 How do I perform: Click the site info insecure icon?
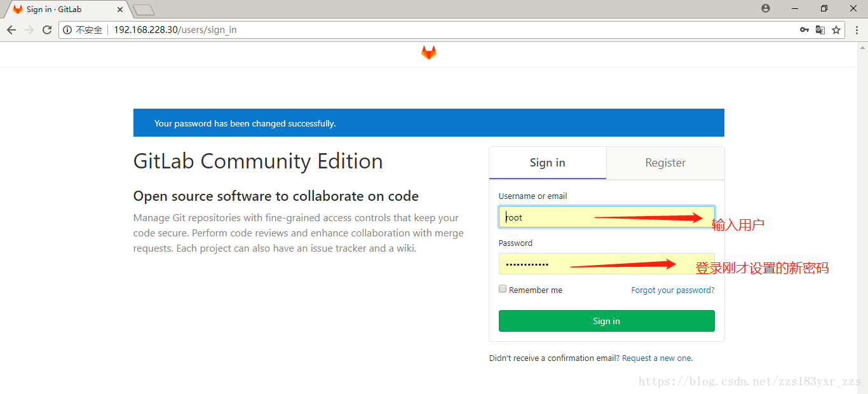pos(68,30)
